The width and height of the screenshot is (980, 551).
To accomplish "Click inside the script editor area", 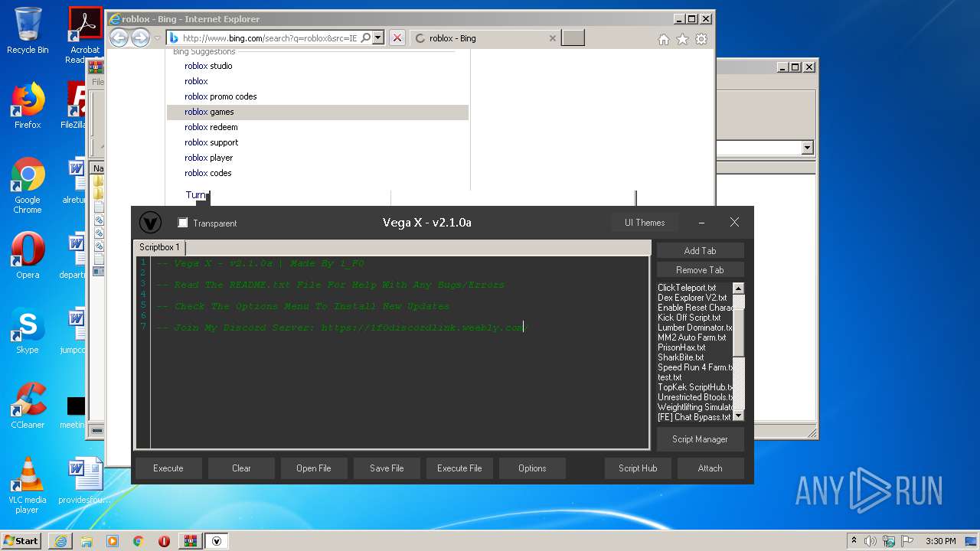I will point(400,352).
